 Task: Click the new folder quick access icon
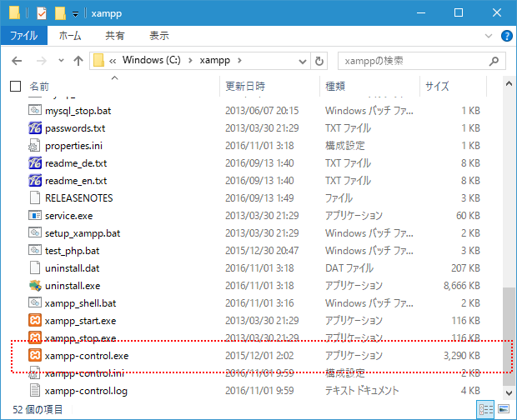click(60, 13)
